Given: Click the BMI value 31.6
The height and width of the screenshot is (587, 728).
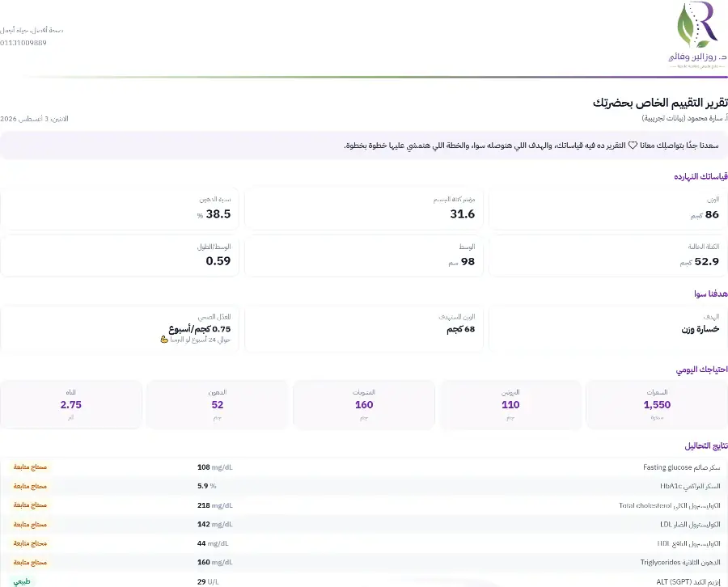Looking at the screenshot, I should click(x=463, y=214).
